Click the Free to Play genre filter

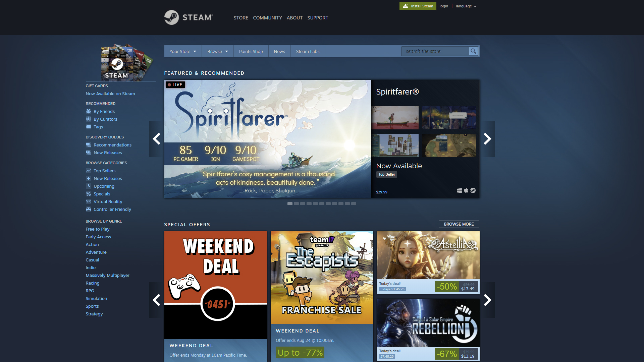point(97,229)
